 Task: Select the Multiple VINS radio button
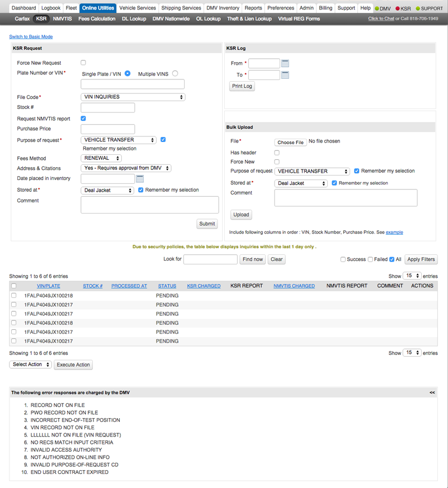[x=175, y=73]
